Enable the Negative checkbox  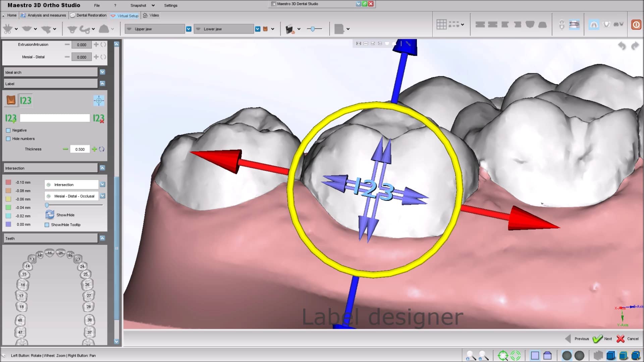pos(8,130)
